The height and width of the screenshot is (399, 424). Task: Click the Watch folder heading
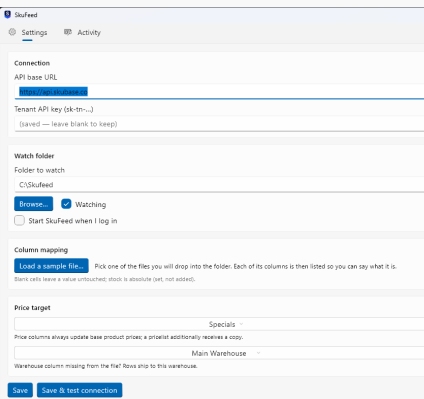point(34,156)
